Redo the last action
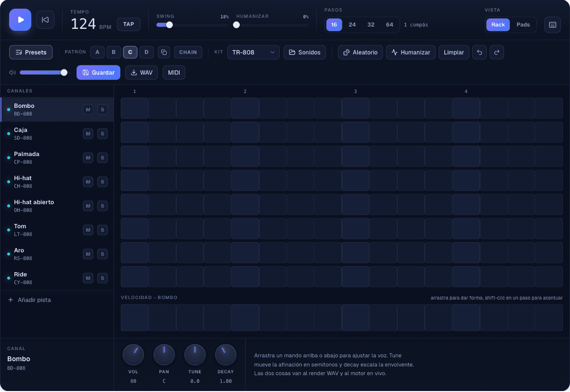Screen dimensions: 570x392 point(496,52)
